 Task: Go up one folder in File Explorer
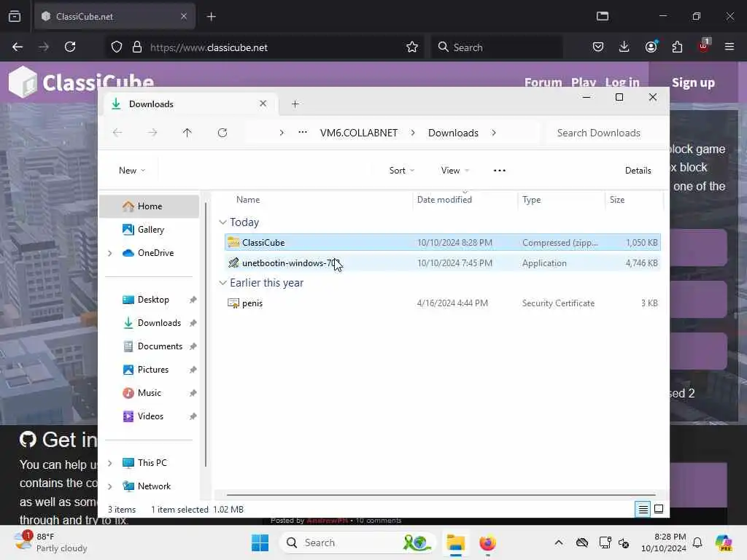pyautogui.click(x=187, y=133)
